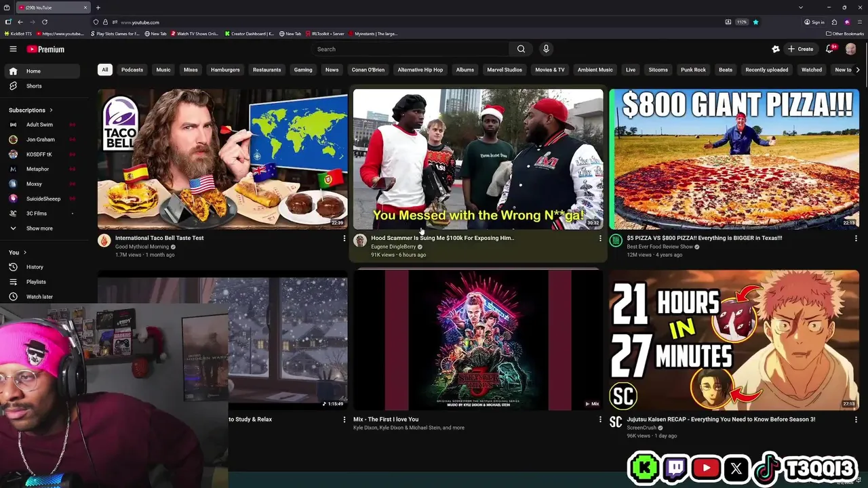Open the Watch TV Shows Online bookmark
Viewport: 868px width, 488px height.
[x=195, y=33]
